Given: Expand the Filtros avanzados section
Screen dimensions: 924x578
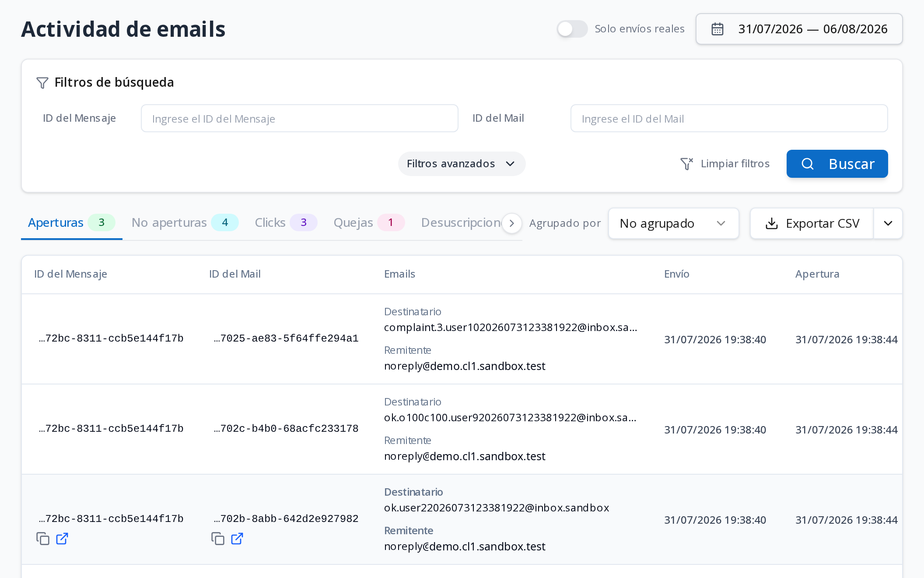Looking at the screenshot, I should tap(462, 164).
